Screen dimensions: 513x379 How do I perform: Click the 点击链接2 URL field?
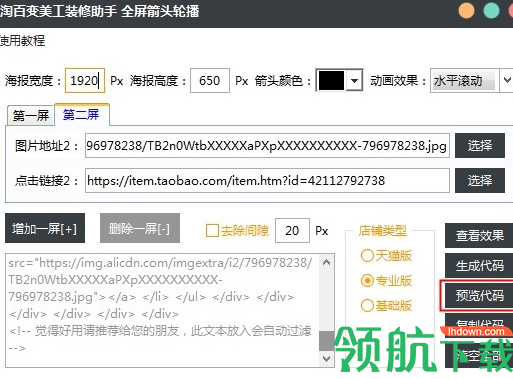point(267,181)
